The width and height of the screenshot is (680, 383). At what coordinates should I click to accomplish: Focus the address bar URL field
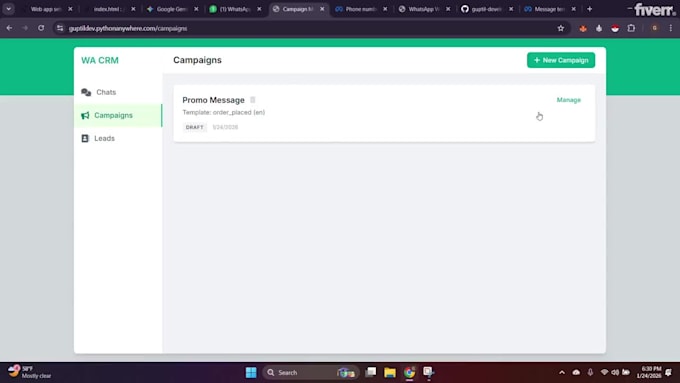click(304, 28)
